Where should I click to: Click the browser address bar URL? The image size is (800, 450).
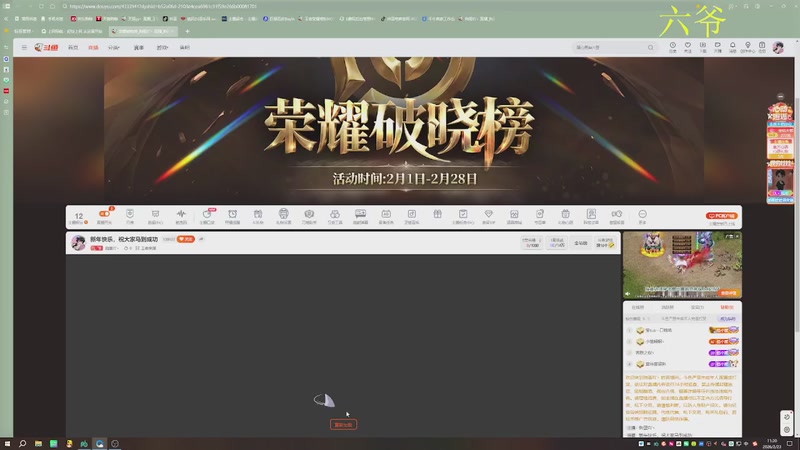pos(163,6)
